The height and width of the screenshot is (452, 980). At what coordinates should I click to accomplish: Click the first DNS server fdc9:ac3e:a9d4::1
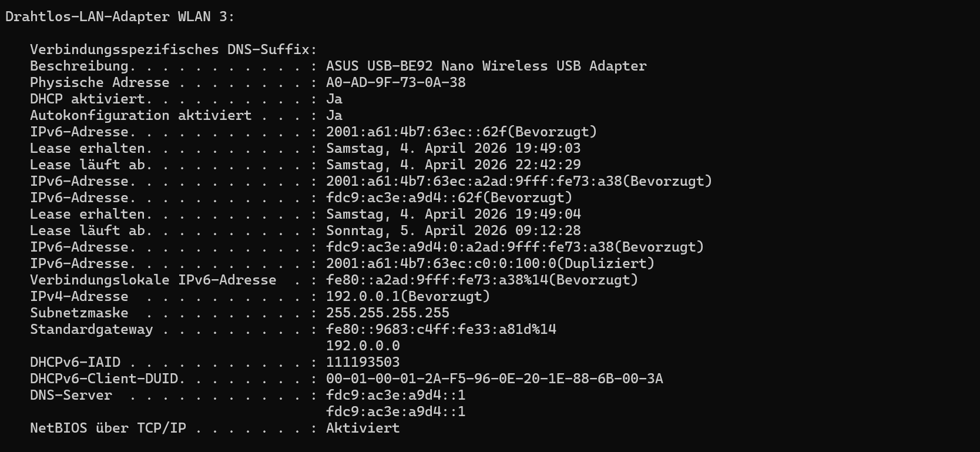pos(395,396)
